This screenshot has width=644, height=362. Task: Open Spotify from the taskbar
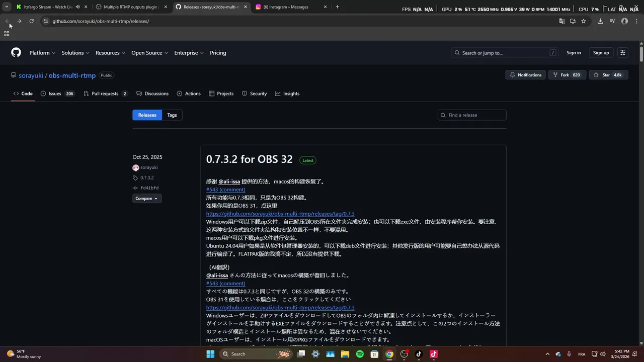360,354
